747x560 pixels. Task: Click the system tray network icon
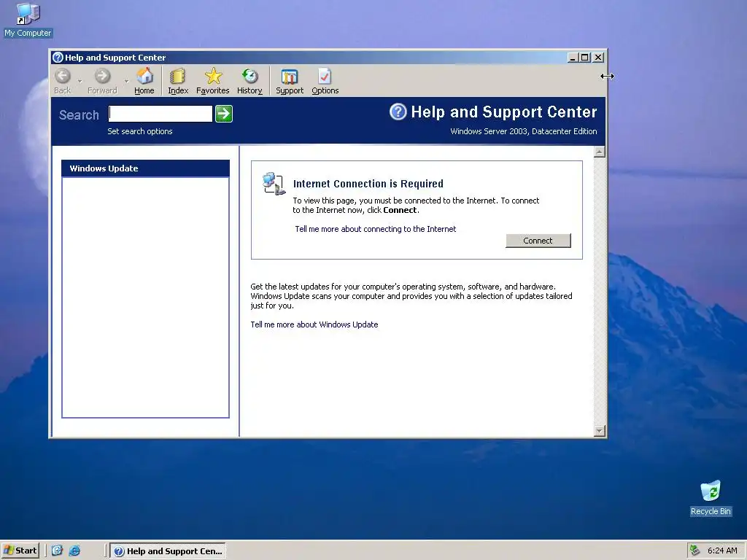pyautogui.click(x=695, y=551)
